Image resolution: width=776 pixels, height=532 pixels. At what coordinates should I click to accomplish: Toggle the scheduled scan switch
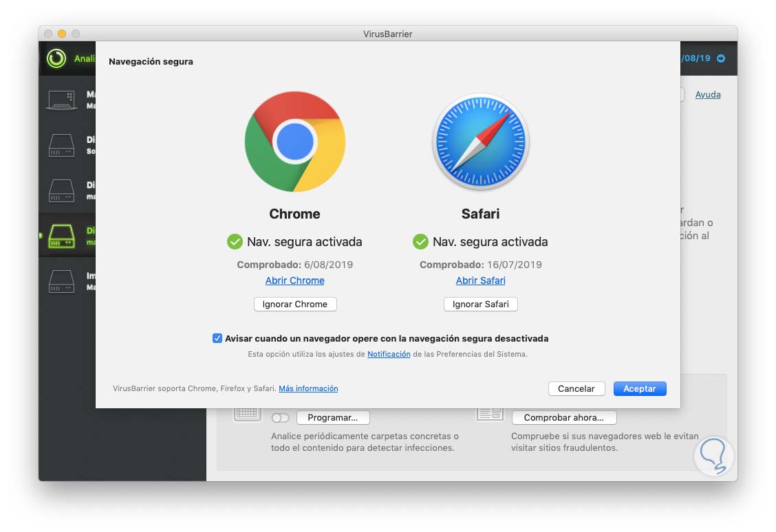[x=280, y=418]
